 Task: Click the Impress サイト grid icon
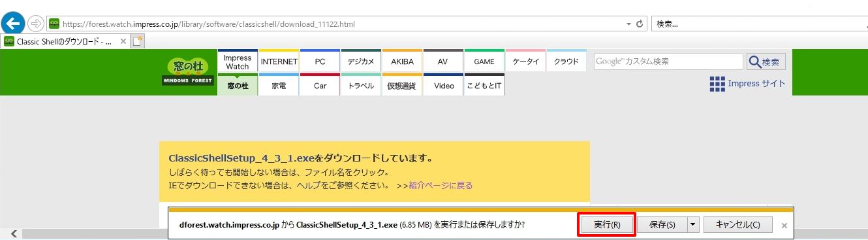[717, 84]
